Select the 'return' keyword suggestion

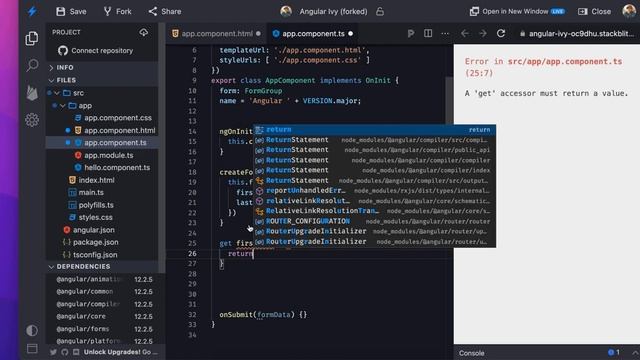[375, 130]
